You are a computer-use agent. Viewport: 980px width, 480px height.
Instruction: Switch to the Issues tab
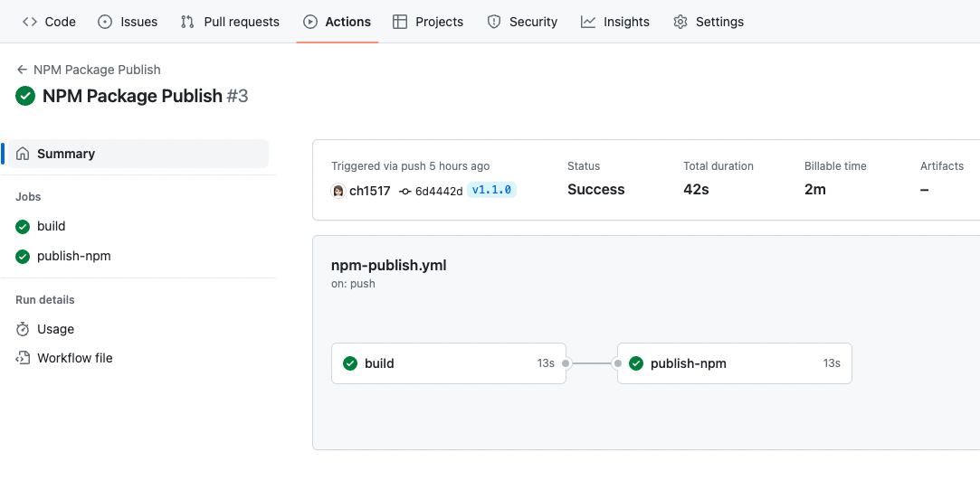tap(128, 22)
